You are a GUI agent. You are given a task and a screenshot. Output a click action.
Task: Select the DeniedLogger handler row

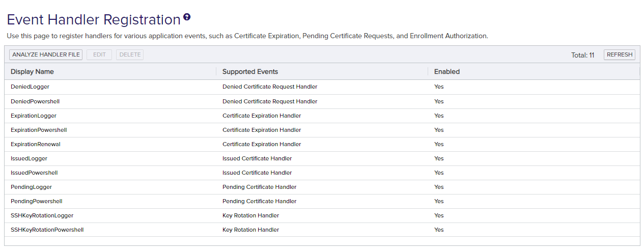(x=30, y=87)
